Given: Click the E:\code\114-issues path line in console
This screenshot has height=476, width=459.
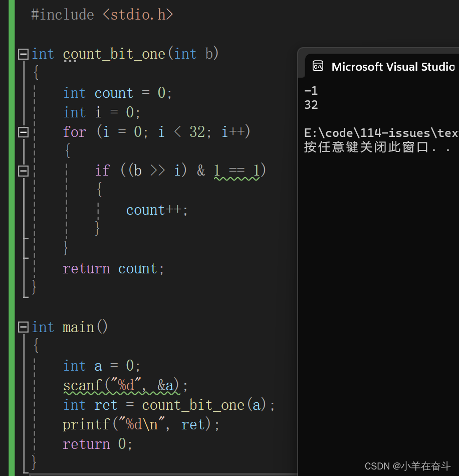Looking at the screenshot, I should pyautogui.click(x=381, y=133).
